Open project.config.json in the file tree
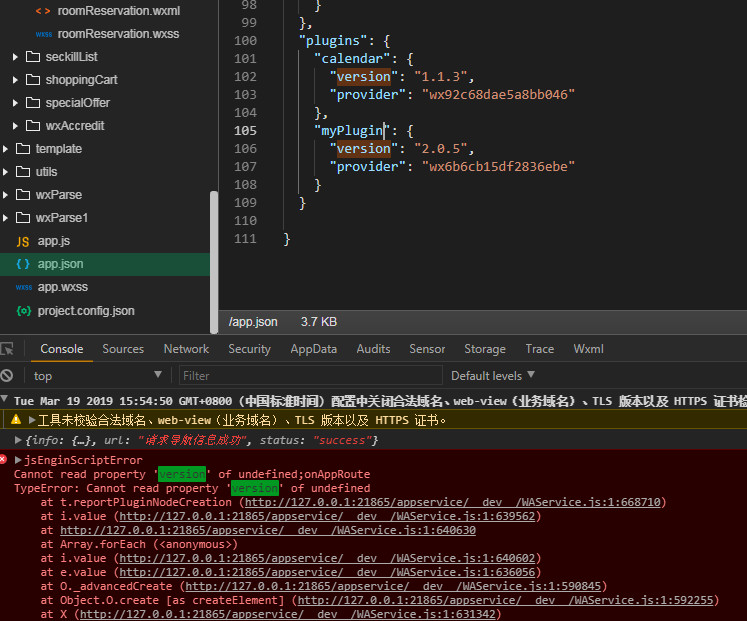This screenshot has height=621, width=747. tap(85, 311)
